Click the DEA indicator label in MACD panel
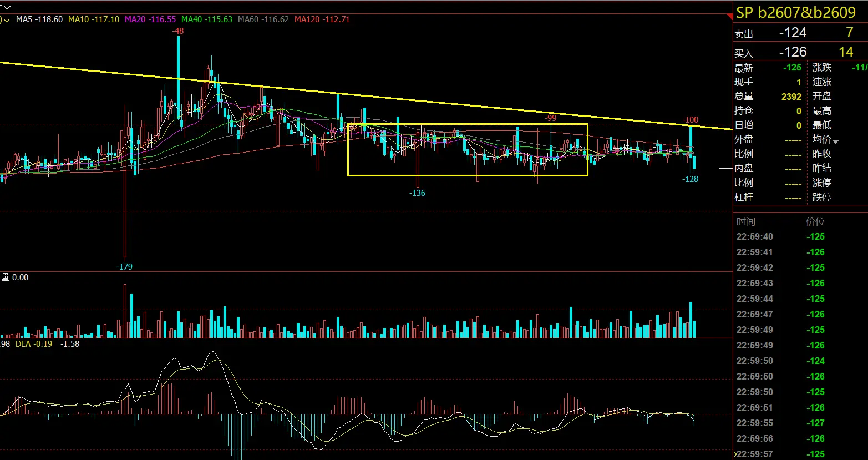The width and height of the screenshot is (868, 460). point(23,344)
